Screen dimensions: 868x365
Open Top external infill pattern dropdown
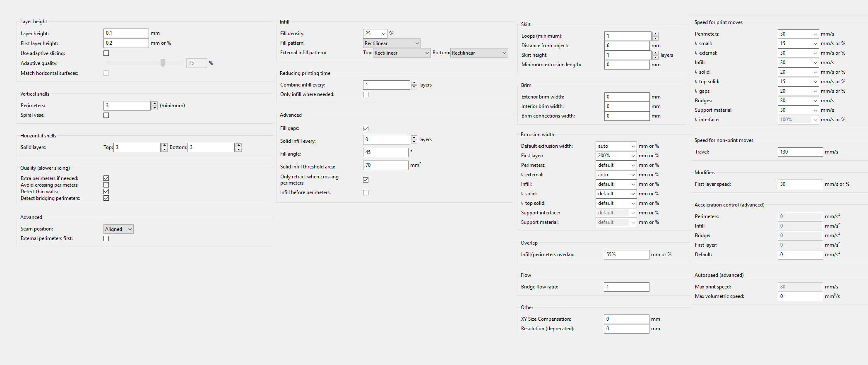402,53
